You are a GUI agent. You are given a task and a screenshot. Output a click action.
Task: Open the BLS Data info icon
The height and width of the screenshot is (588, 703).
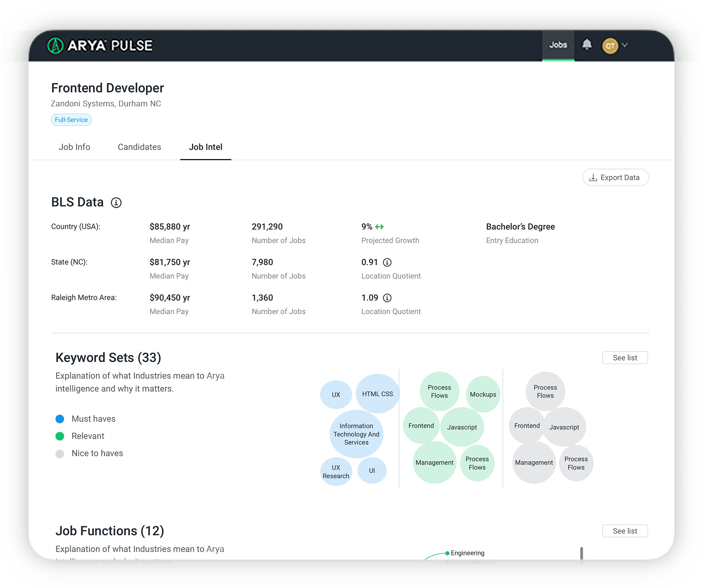116,203
